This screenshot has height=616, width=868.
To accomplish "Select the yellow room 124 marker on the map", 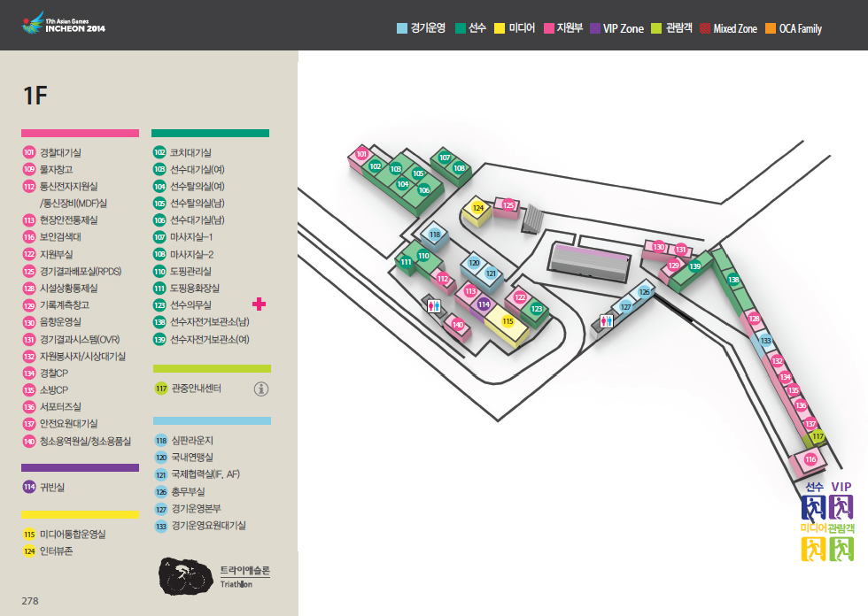I will [477, 208].
